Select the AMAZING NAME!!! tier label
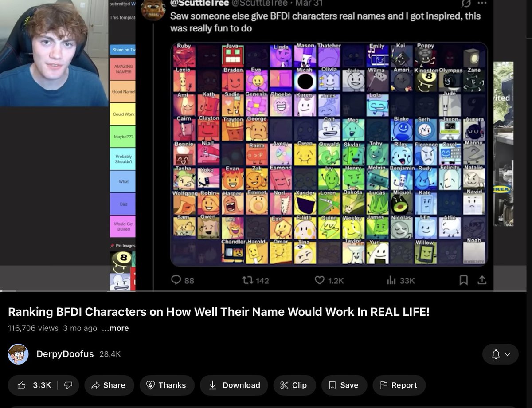Viewport: 532px width, 408px height. [123, 69]
